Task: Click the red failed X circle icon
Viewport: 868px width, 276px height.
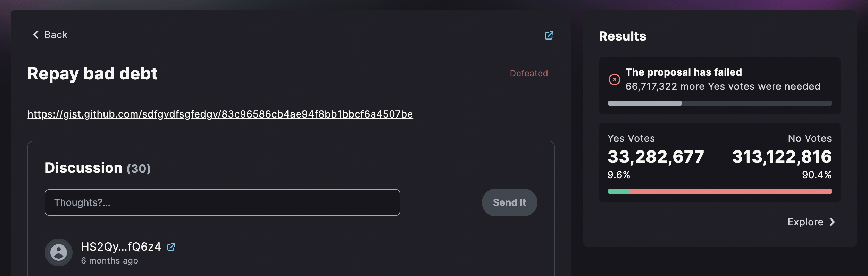Action: (614, 79)
